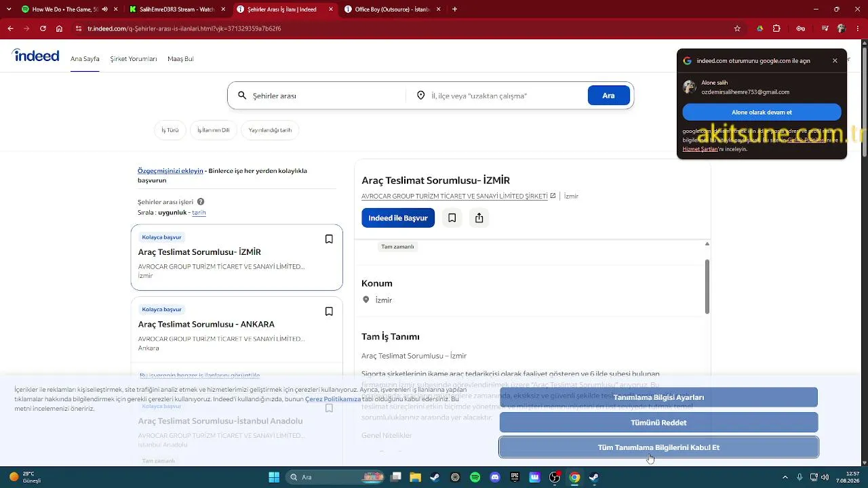Open the Chrome profile avatar
The image size is (868, 488).
(842, 28)
